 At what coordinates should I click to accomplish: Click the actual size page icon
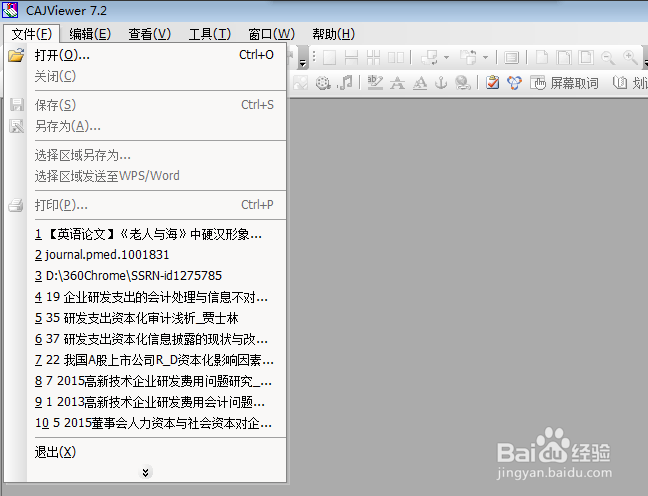(x=542, y=57)
